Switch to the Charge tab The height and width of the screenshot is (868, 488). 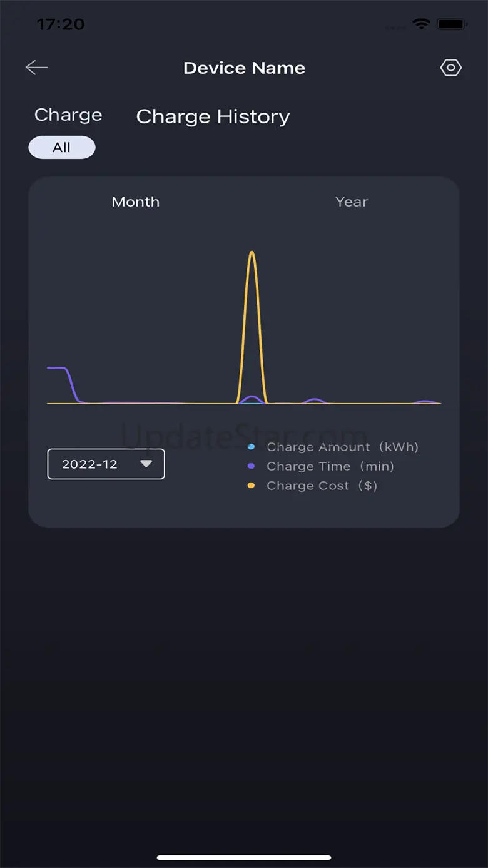click(68, 115)
